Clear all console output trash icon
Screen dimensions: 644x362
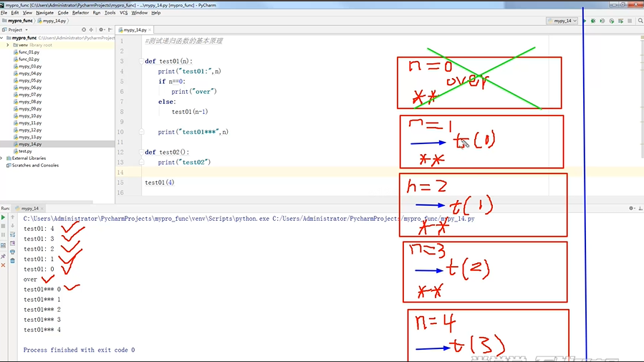[13, 260]
